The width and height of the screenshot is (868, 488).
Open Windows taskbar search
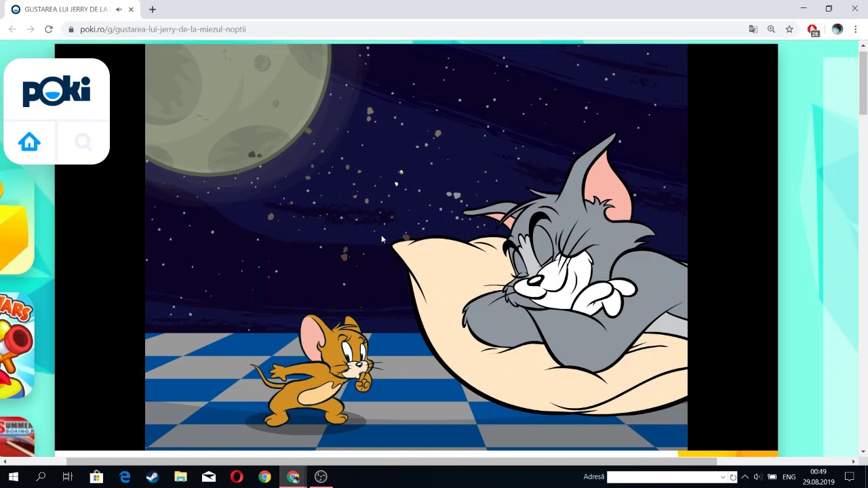click(x=41, y=476)
